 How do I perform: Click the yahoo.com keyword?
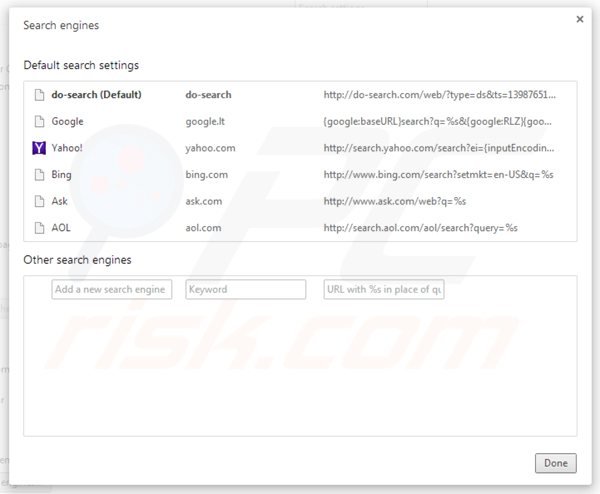[x=210, y=148]
